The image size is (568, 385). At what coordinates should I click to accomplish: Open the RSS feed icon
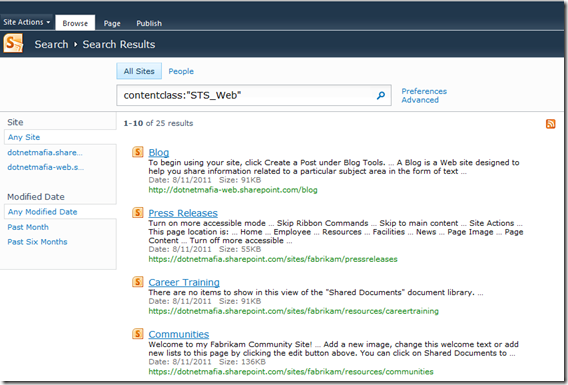pyautogui.click(x=550, y=124)
